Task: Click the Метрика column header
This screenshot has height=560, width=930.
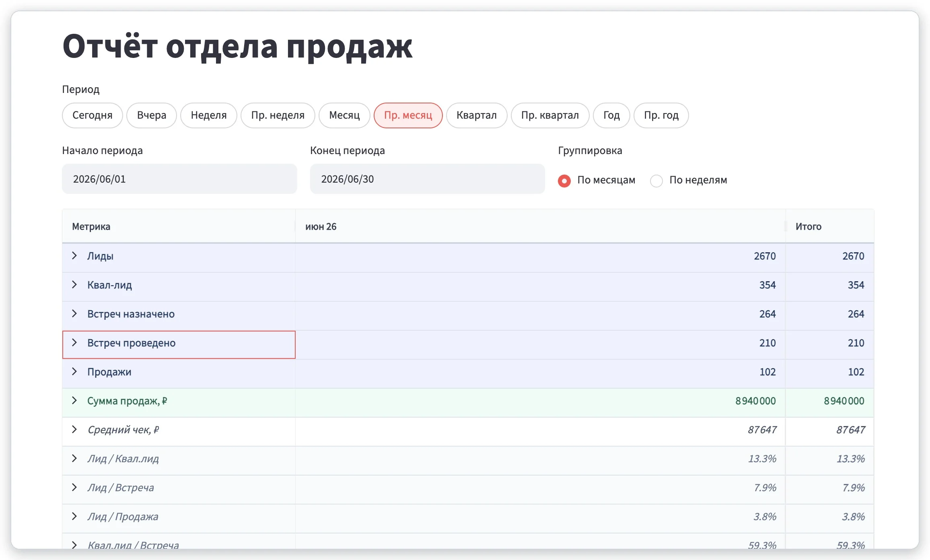Action: coord(179,226)
